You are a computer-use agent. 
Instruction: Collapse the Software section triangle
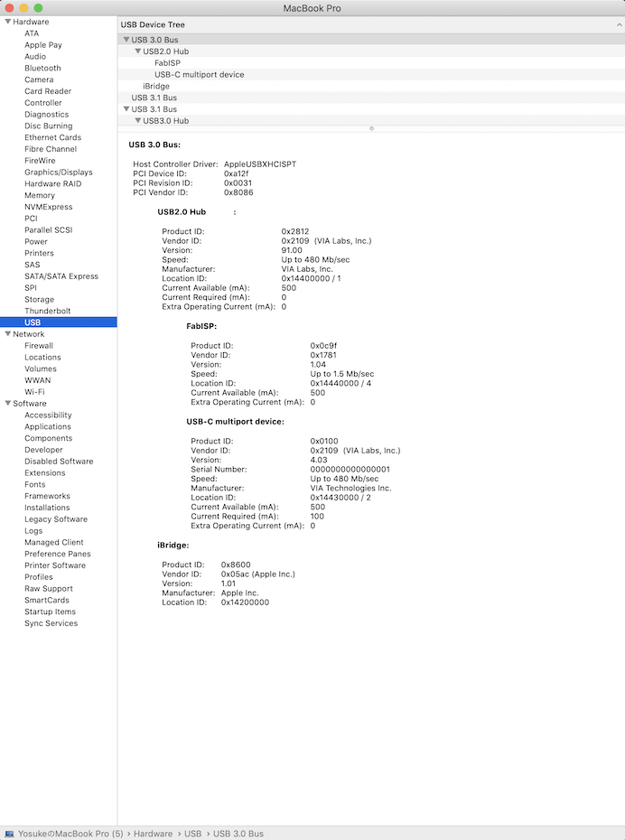point(8,404)
